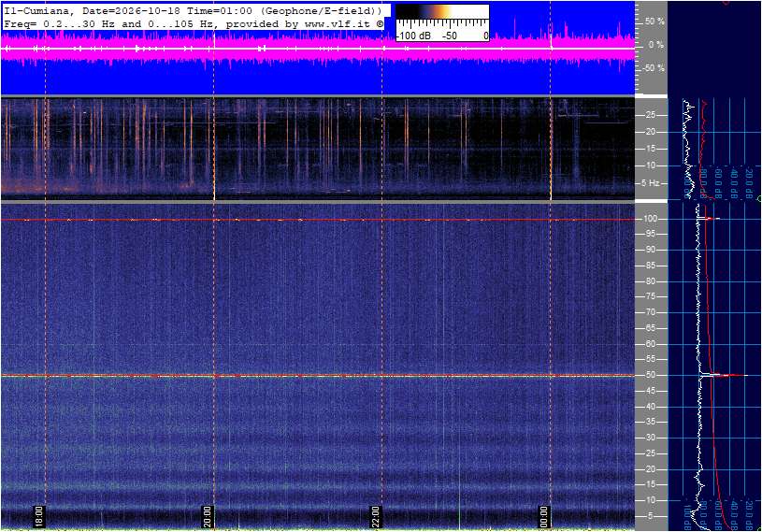The image size is (762, 532).
Task: Click the dB color scale gradient bar
Action: 442,12
